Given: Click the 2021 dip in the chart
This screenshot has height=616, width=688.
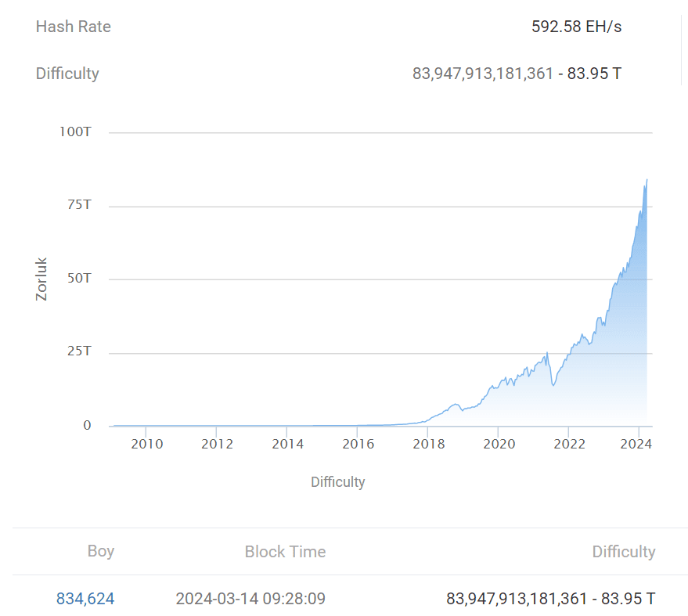Looking at the screenshot, I should click(x=553, y=384).
